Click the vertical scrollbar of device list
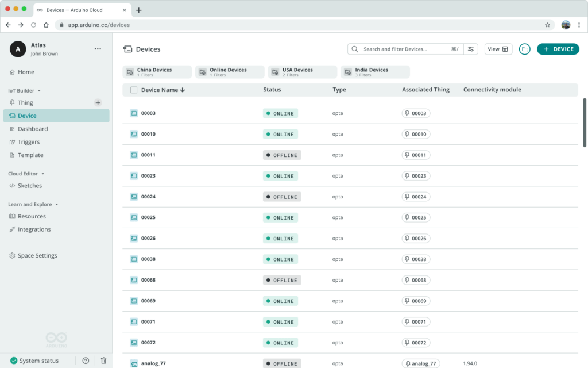The image size is (588, 368). point(585,122)
